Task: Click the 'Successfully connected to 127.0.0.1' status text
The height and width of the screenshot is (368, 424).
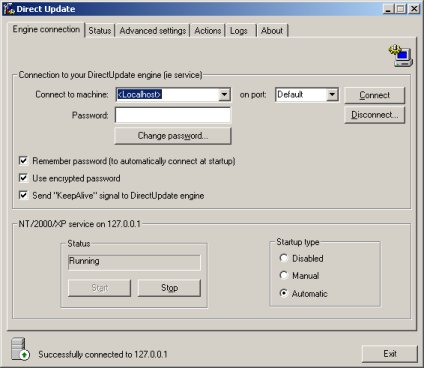Action: tap(103, 354)
